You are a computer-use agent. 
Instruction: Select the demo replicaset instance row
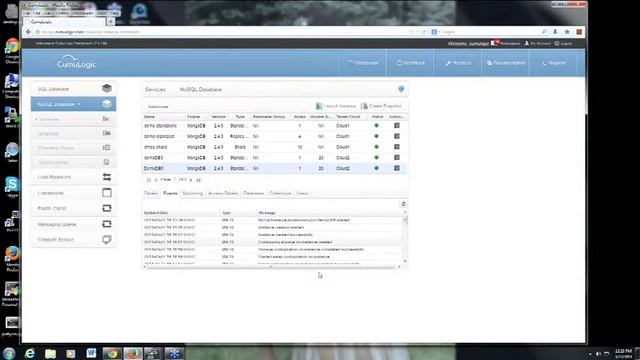pos(274,136)
